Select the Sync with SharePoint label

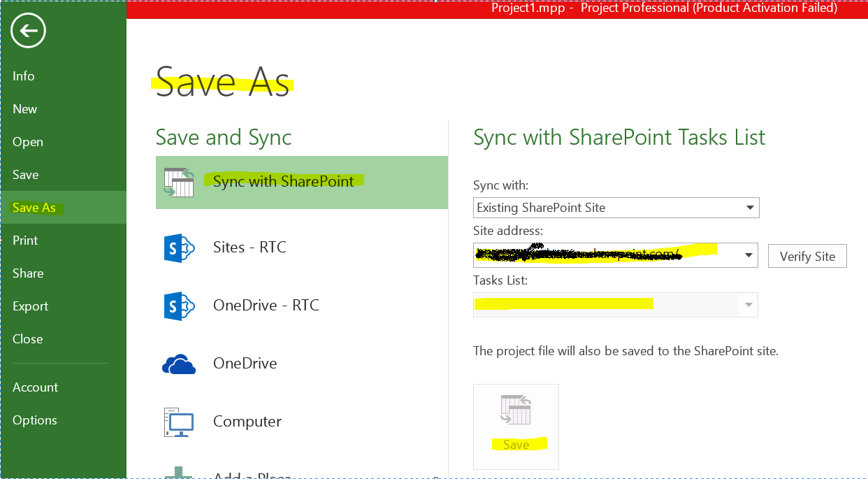point(284,182)
